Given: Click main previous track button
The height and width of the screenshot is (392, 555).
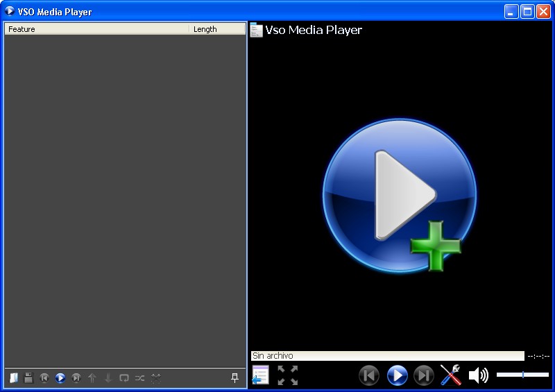Looking at the screenshot, I should (x=369, y=375).
